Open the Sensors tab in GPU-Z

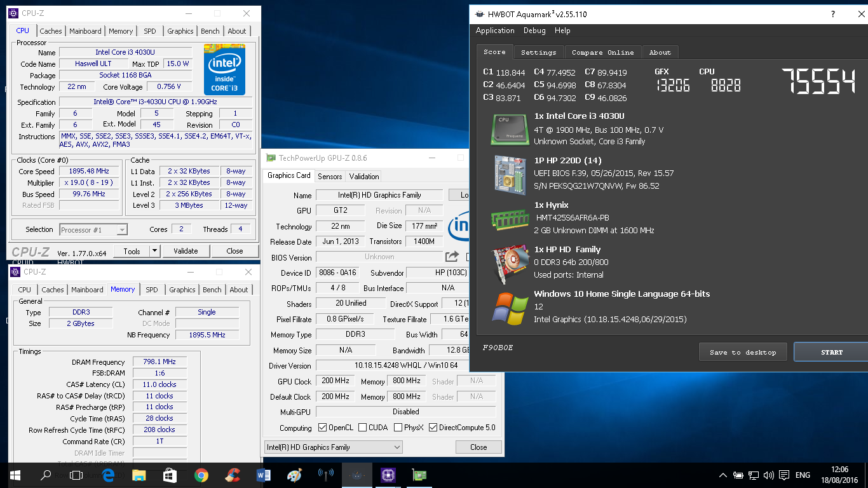[330, 177]
